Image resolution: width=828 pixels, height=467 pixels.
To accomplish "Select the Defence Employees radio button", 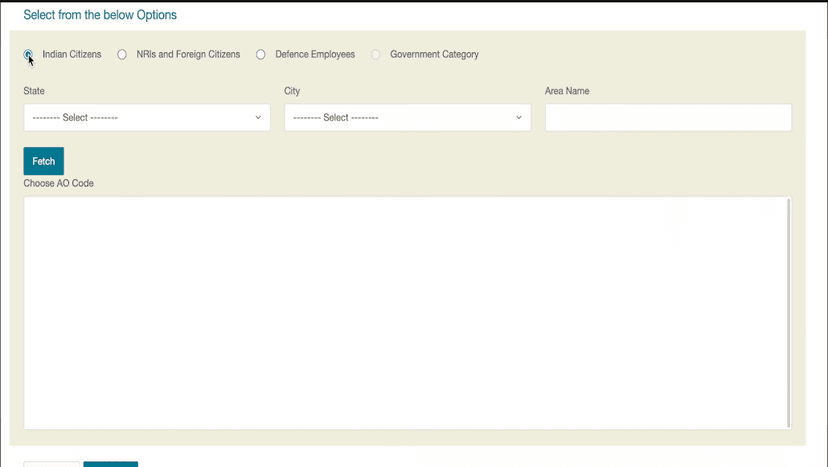I will pos(261,55).
